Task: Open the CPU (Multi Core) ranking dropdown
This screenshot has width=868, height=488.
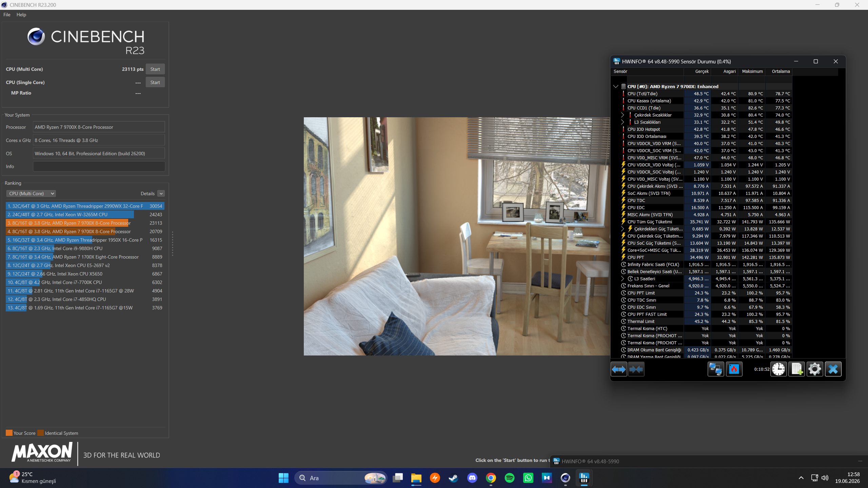Action: pos(31,194)
